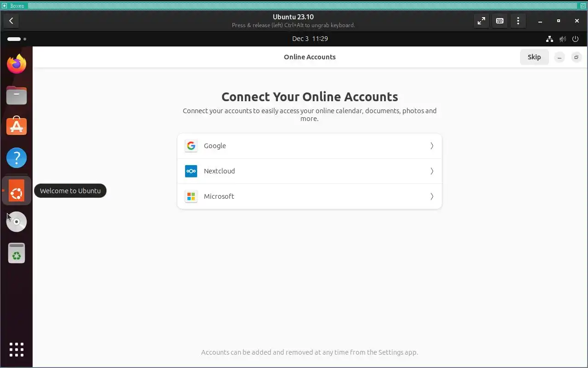This screenshot has height=368, width=588.
Task: Open the power icon in the top bar
Action: [575, 39]
